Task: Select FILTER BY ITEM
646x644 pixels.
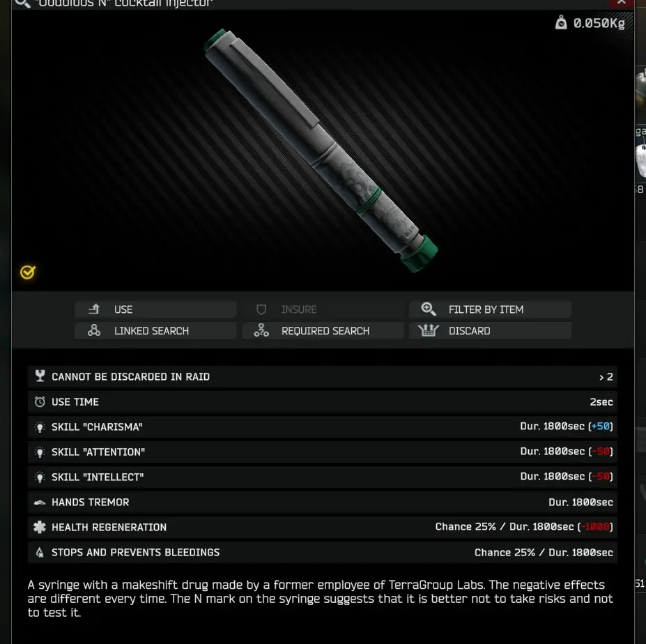Action: pos(490,309)
